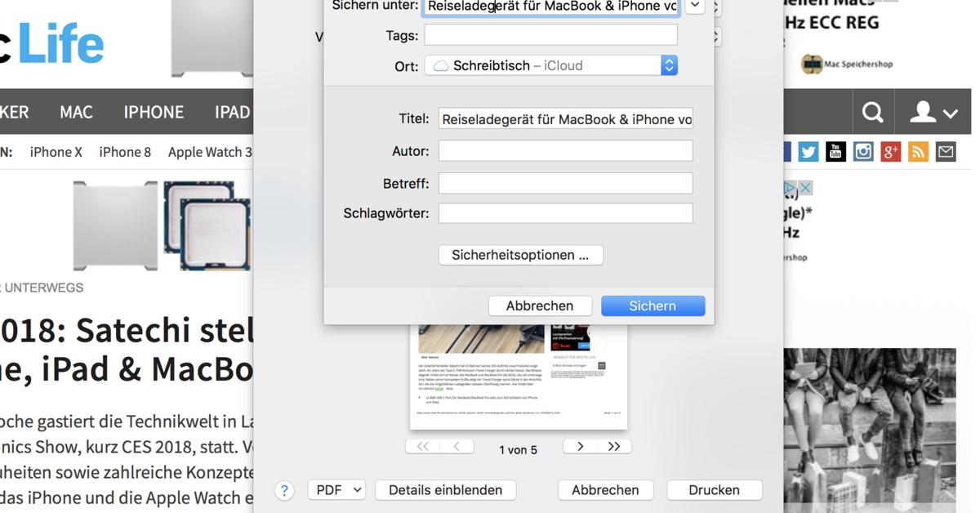Click the Autor input field

coord(566,151)
